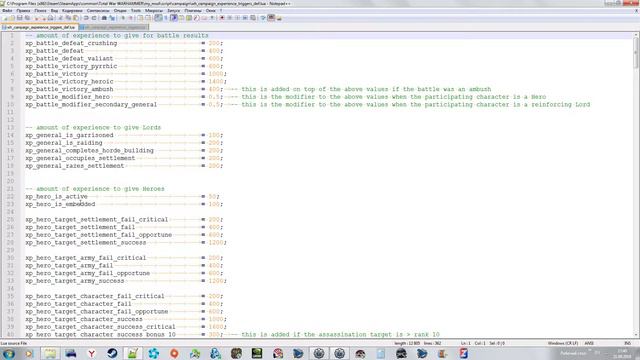The image size is (640, 360).
Task: Open the Опции menu
Action: 120,11
